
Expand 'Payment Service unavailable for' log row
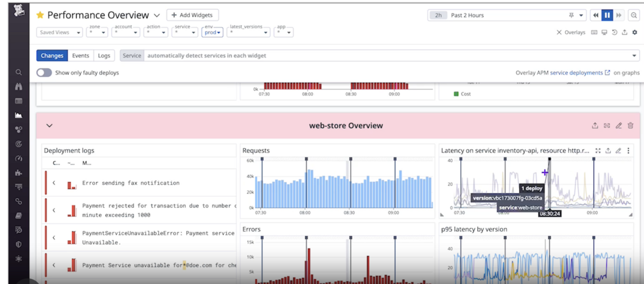coord(54,265)
